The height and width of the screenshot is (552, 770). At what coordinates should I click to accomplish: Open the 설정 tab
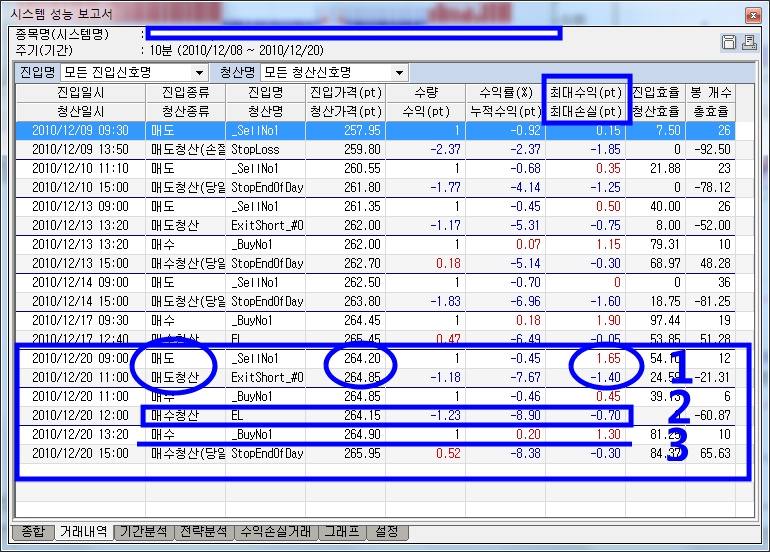tap(386, 532)
